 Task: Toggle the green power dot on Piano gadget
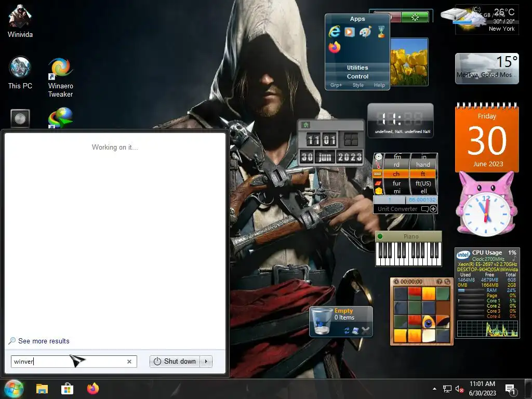[380, 236]
